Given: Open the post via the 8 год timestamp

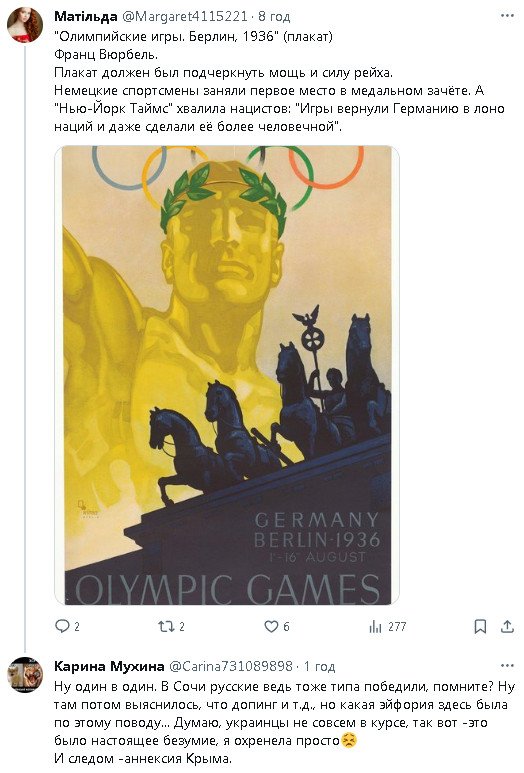Looking at the screenshot, I should [274, 16].
